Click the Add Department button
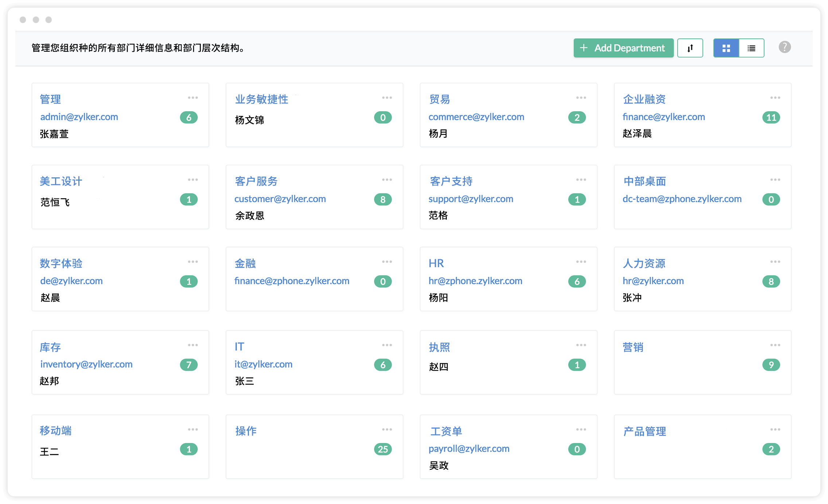The height and width of the screenshot is (504, 828). (623, 48)
